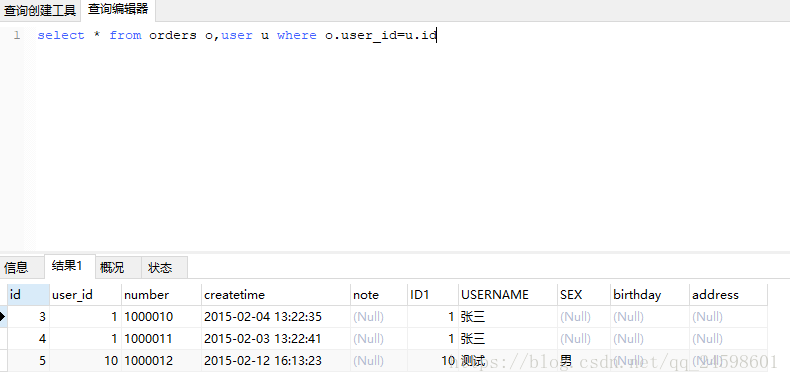790x382 pixels.
Task: Click the USERNAME 张三 cell in row 1000011
Action: click(x=508, y=339)
